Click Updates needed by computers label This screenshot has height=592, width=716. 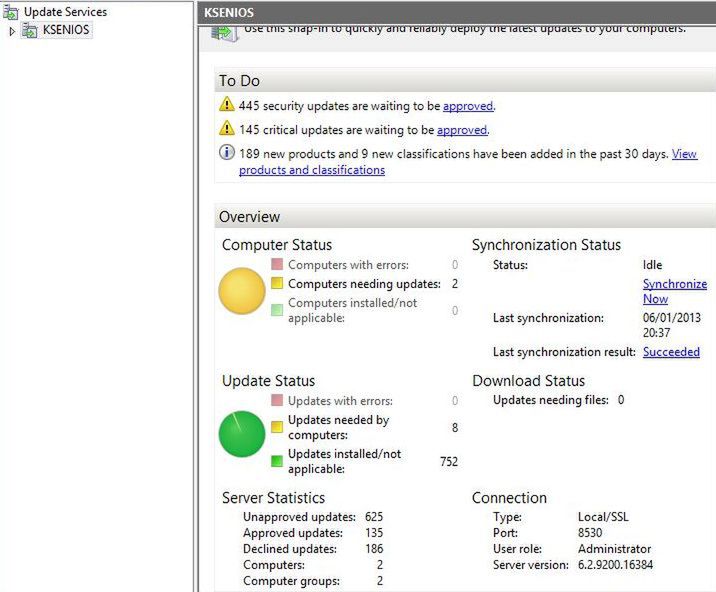[x=338, y=427]
